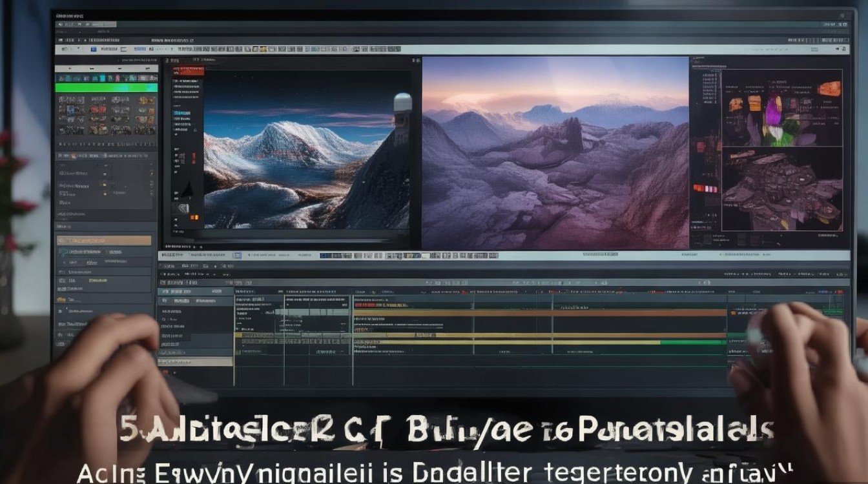The width and height of the screenshot is (868, 484).
Task: Click the red record dot below track list
Action: point(165,372)
